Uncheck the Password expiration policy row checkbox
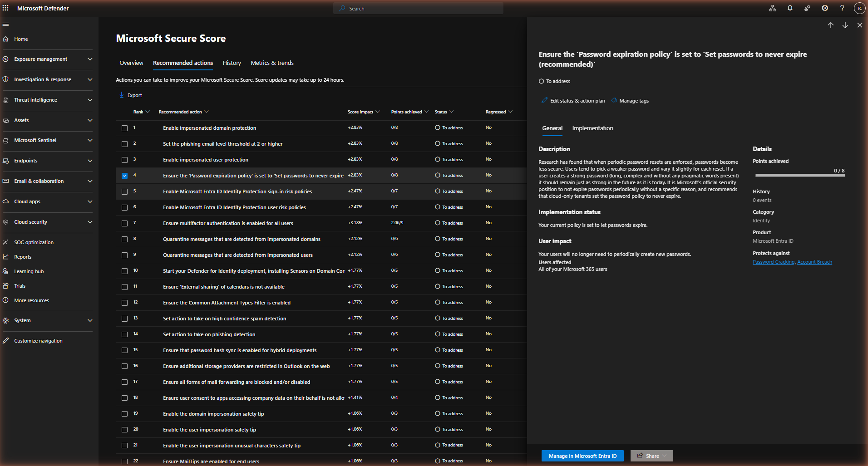The height and width of the screenshot is (466, 868). click(x=124, y=176)
